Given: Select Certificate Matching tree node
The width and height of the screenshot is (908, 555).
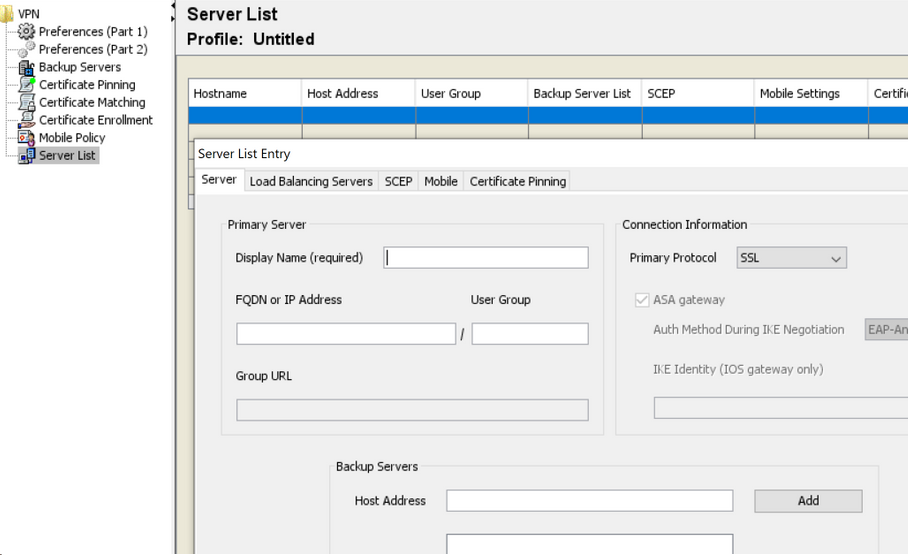Looking at the screenshot, I should [x=92, y=103].
